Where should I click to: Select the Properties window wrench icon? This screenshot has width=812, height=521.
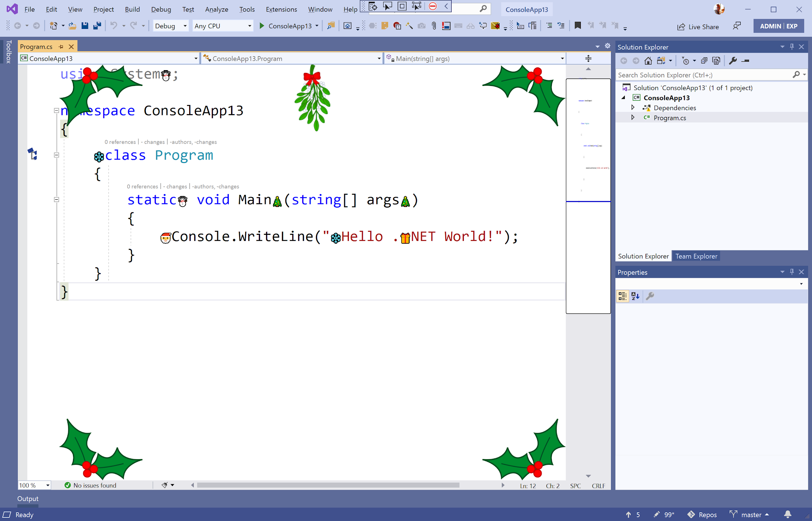pos(649,296)
